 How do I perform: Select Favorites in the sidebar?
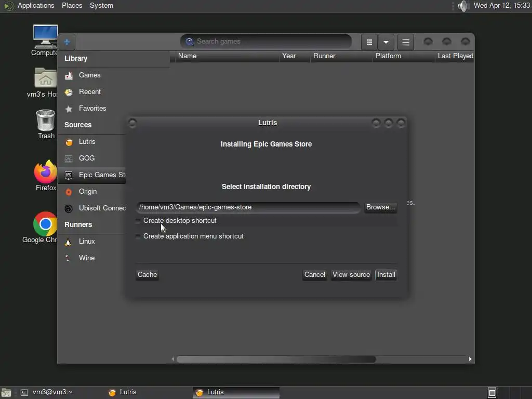[114, 109]
